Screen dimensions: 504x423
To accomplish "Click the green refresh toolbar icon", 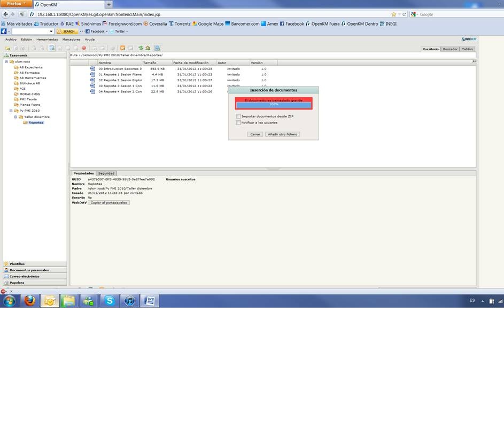I will [x=141, y=49].
